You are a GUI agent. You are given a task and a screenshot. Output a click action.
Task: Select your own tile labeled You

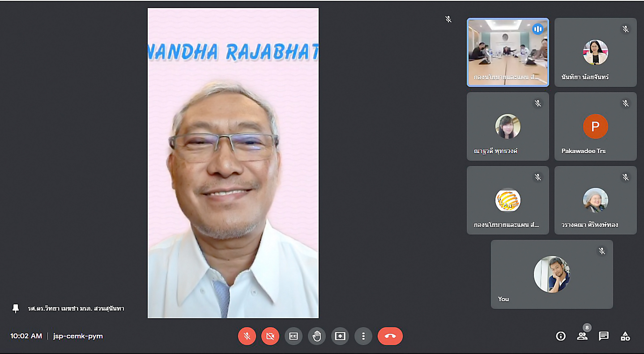pos(551,274)
